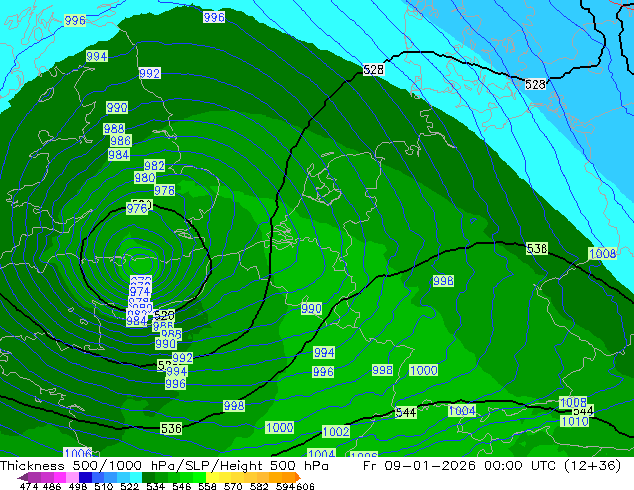Click the legend value '510'

click(104, 486)
